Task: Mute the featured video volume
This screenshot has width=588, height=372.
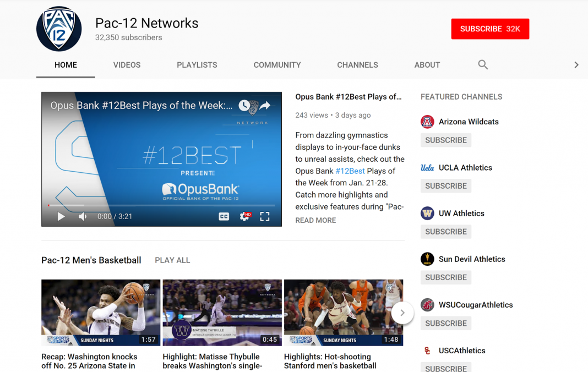Action: (x=83, y=216)
